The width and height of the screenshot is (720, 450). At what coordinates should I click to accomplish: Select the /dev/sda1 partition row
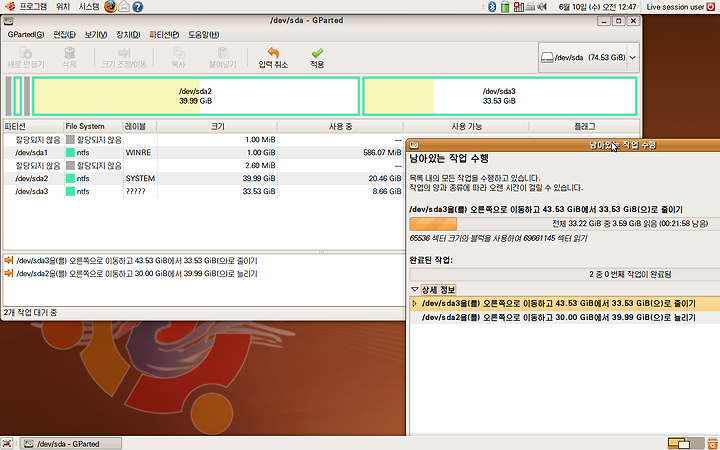204,152
